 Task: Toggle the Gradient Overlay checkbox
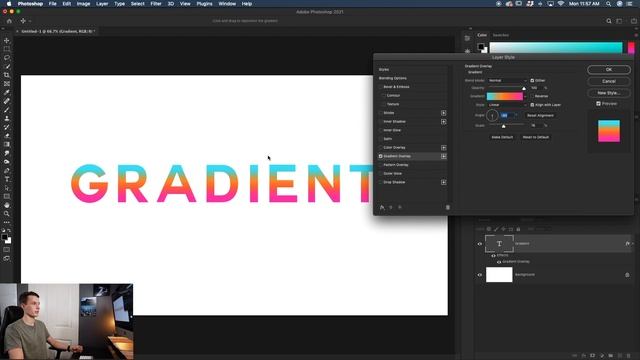(380, 156)
